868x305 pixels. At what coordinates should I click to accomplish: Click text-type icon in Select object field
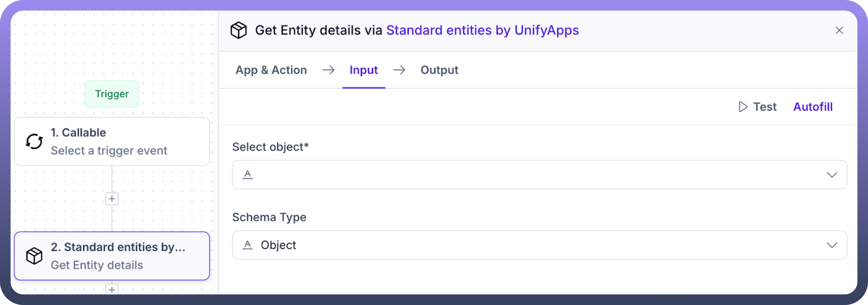pyautogui.click(x=248, y=174)
